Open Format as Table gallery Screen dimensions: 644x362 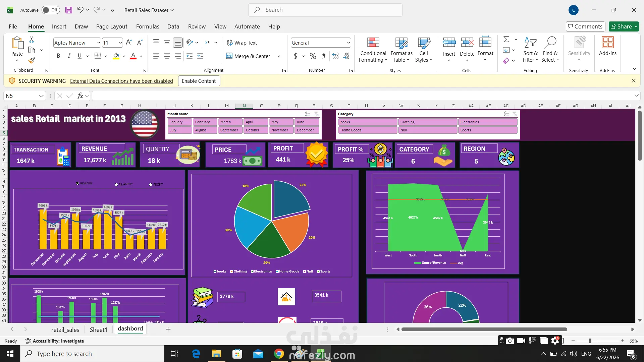point(401,50)
